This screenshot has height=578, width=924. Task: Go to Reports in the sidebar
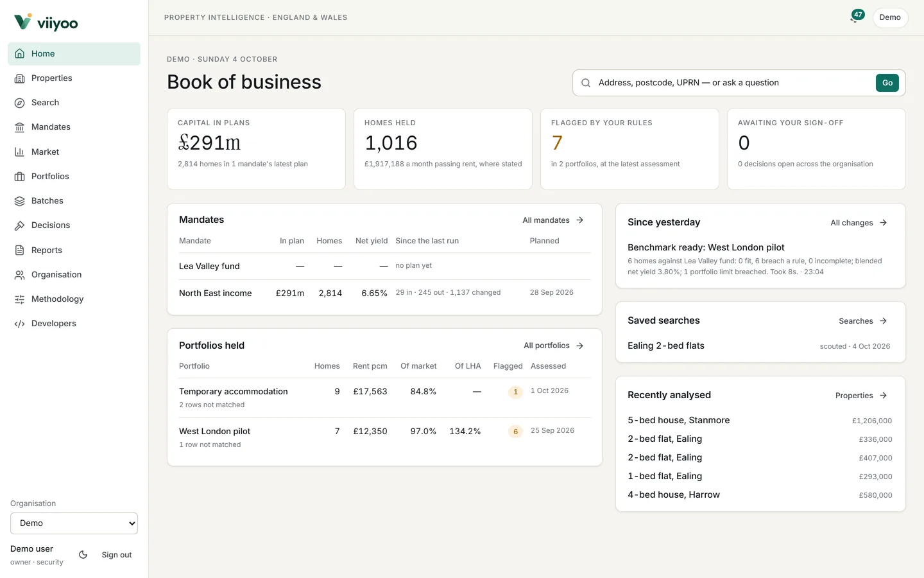click(74, 250)
